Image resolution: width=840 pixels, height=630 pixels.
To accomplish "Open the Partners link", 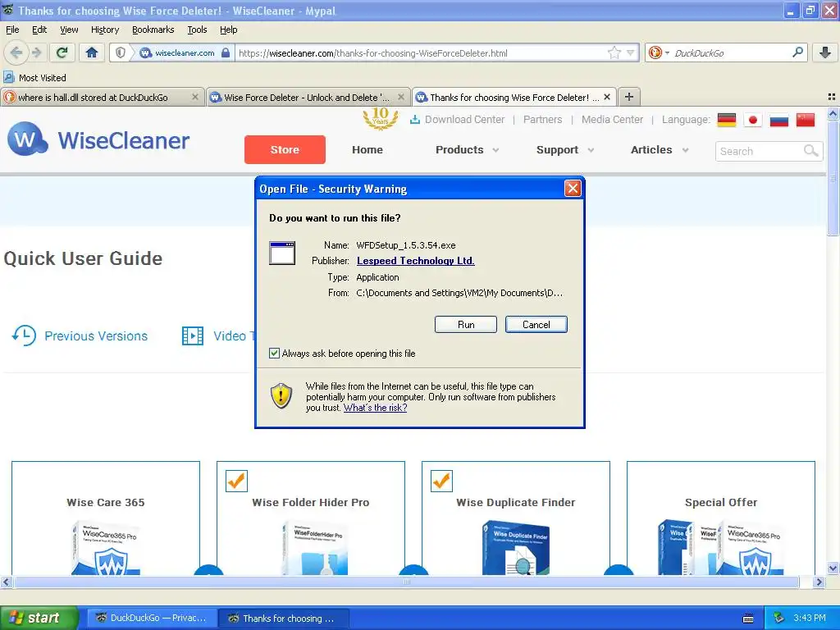I will (543, 120).
